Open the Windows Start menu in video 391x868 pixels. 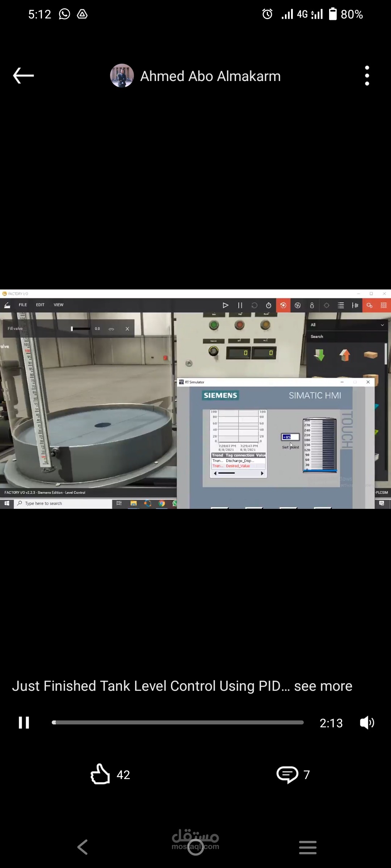7,503
